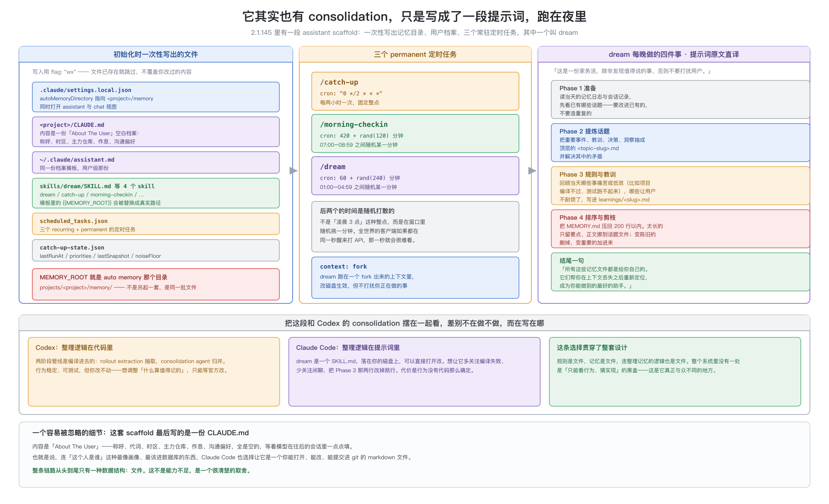Viewport: 829px width, 504px height.
Task: Click the /catch-up task card
Action: [x=415, y=91]
